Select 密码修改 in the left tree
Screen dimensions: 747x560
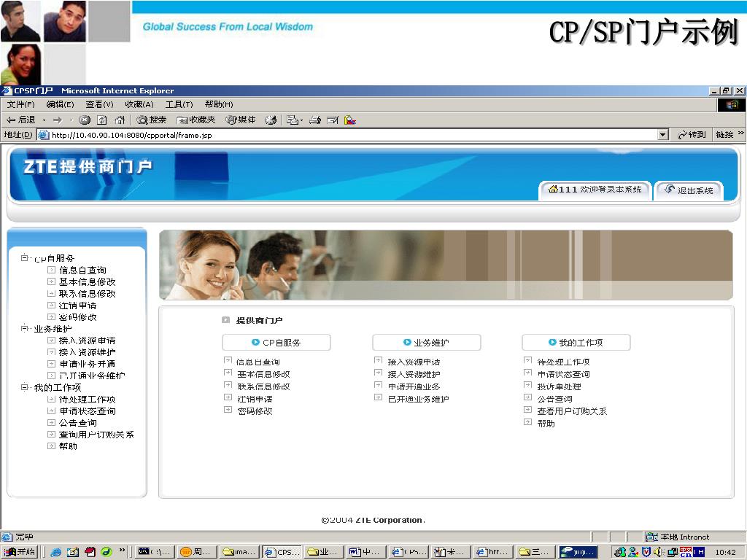pos(77,317)
